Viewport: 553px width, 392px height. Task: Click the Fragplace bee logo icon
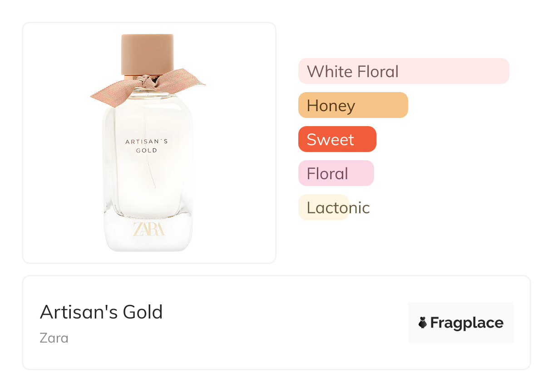click(x=423, y=323)
